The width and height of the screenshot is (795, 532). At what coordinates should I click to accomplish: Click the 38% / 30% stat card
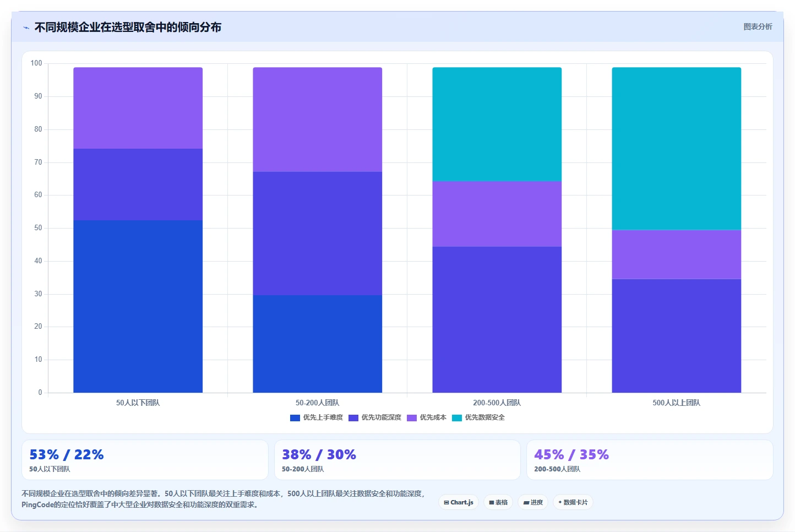click(x=397, y=460)
